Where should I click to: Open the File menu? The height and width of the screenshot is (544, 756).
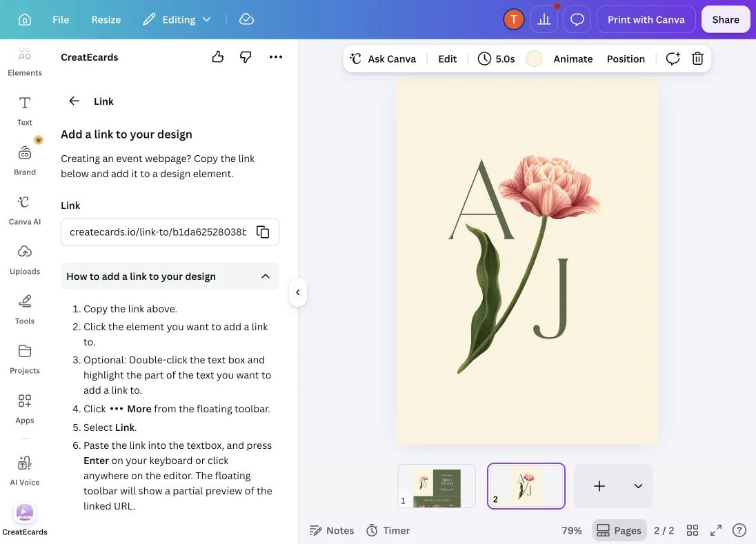[x=61, y=20]
